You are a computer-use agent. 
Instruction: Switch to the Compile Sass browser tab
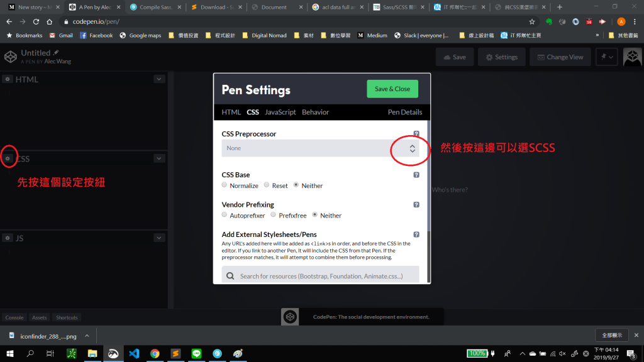click(x=155, y=7)
